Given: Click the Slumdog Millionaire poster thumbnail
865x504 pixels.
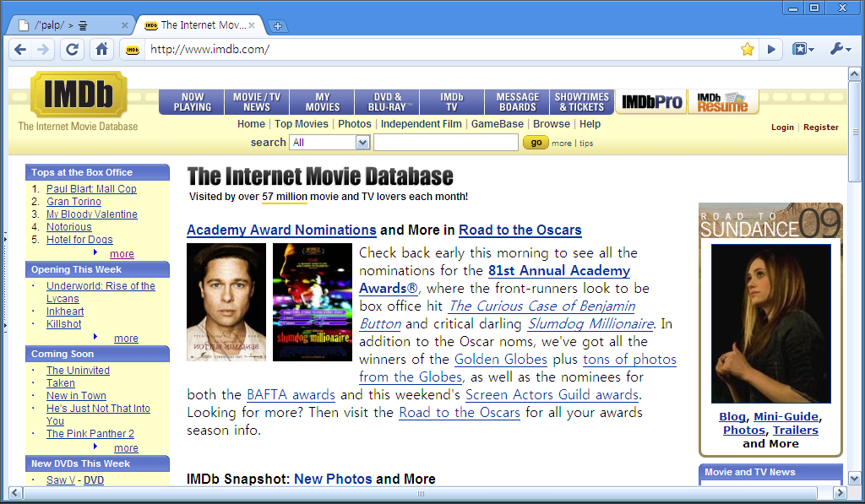Looking at the screenshot, I should click(x=313, y=302).
